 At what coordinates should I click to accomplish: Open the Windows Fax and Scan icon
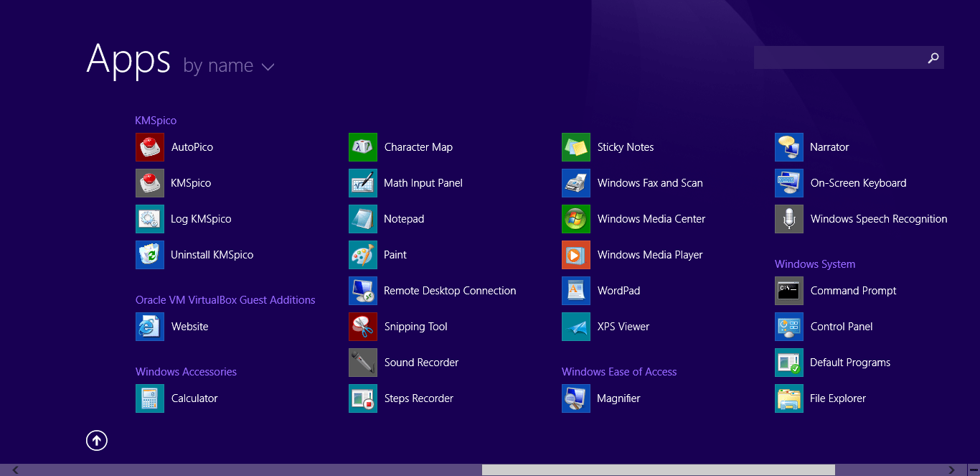pos(576,183)
